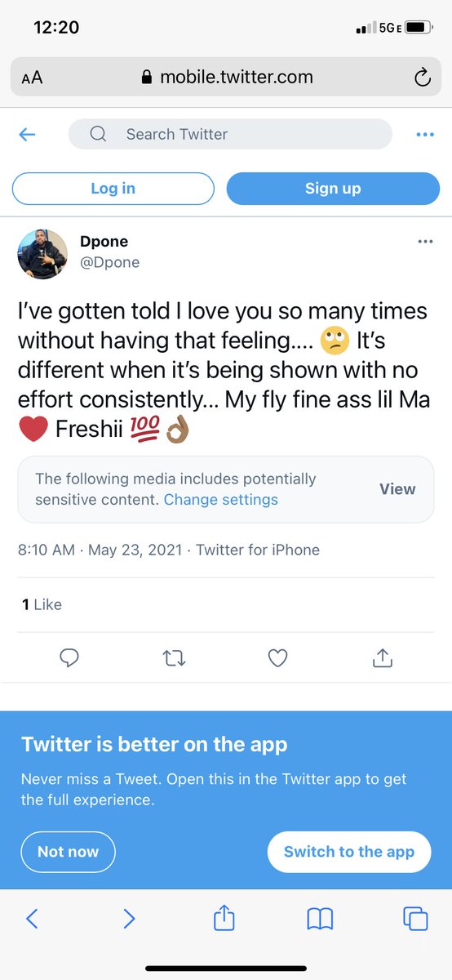This screenshot has width=452, height=980.
Task: View the sensitive media content
Action: pos(397,489)
